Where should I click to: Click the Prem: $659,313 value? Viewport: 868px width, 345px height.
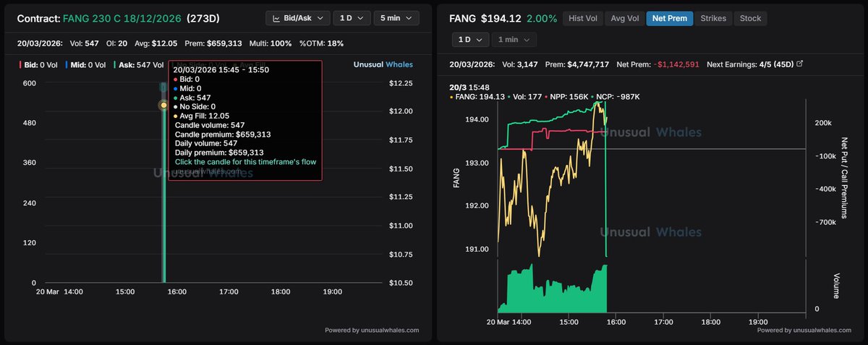coord(213,43)
